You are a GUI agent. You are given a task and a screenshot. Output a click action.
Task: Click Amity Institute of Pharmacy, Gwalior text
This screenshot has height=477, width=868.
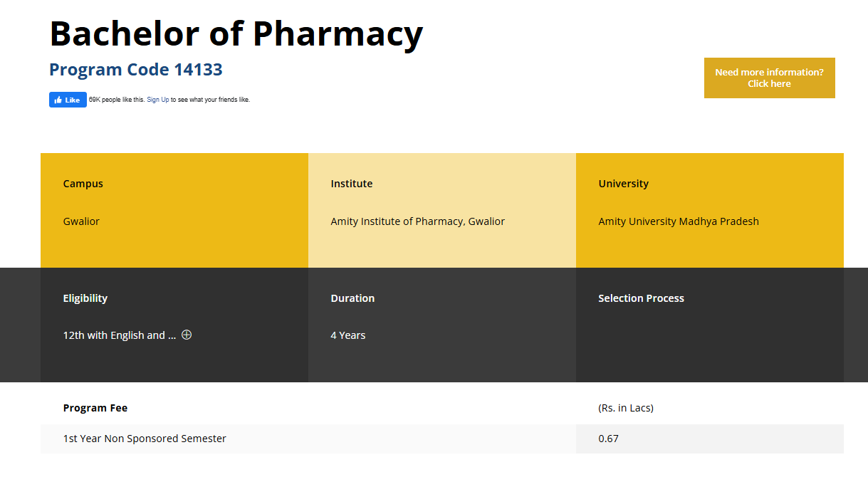point(417,221)
